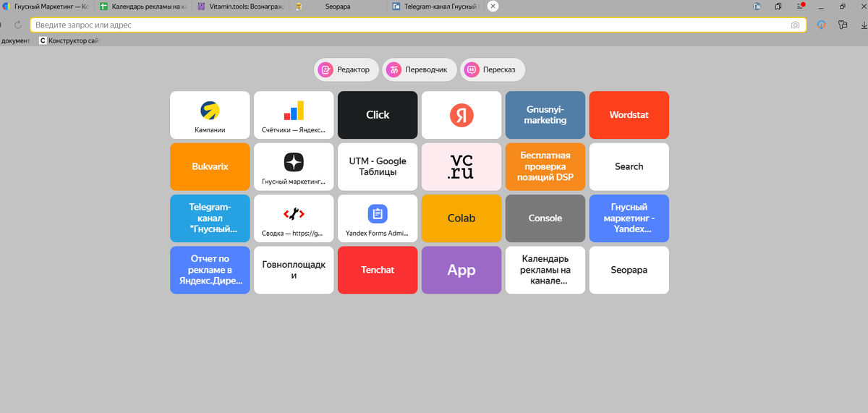Open Гнусный маркетинг tile with star icon
This screenshot has height=413, width=868.
click(294, 167)
